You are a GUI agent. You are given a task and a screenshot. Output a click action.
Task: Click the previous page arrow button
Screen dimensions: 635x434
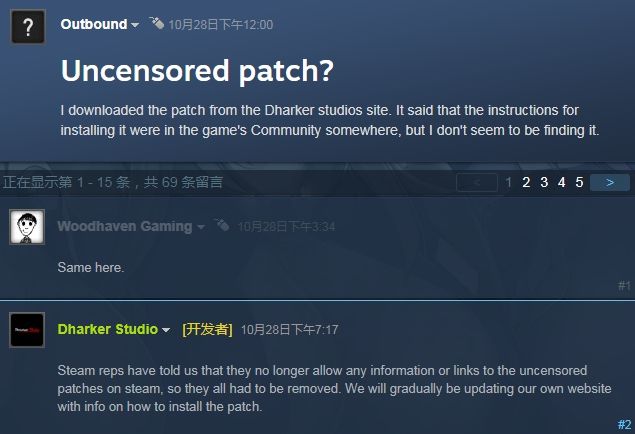[x=477, y=182]
